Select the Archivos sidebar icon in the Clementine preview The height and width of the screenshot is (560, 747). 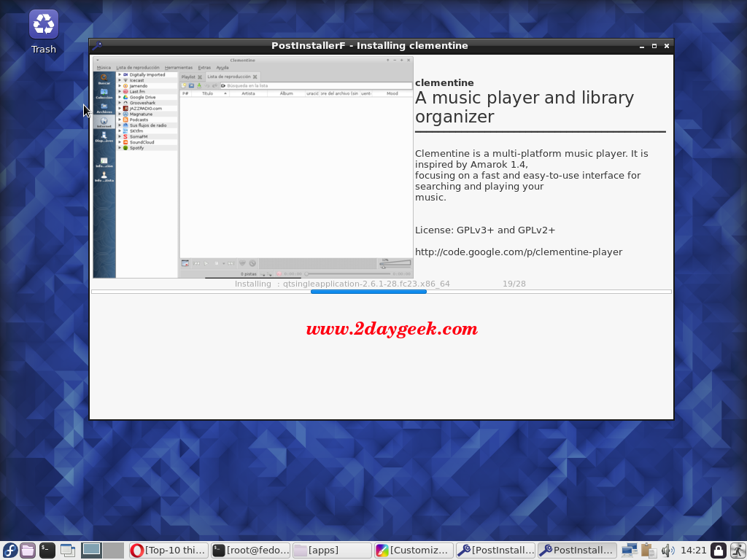pos(104,108)
